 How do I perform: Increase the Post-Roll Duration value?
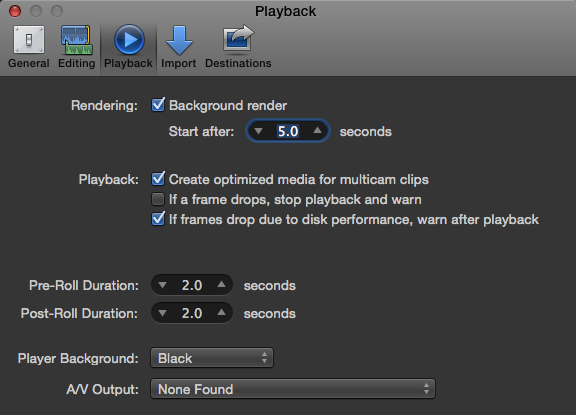click(x=221, y=312)
